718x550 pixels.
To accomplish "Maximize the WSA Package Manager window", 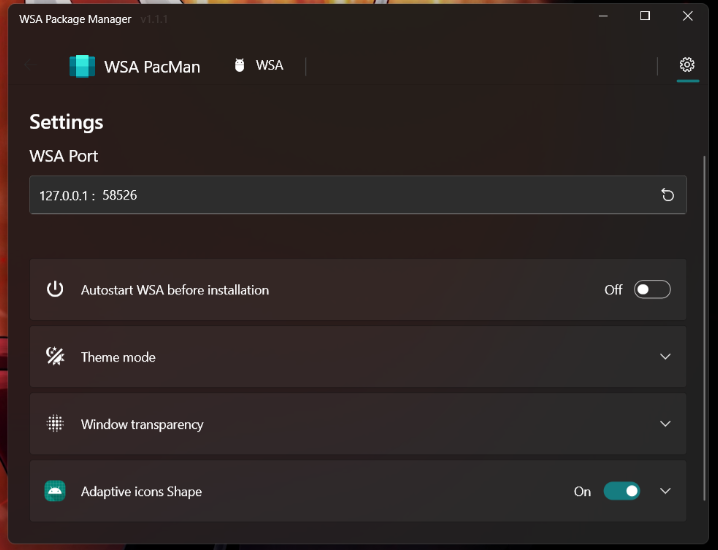I will coord(645,16).
